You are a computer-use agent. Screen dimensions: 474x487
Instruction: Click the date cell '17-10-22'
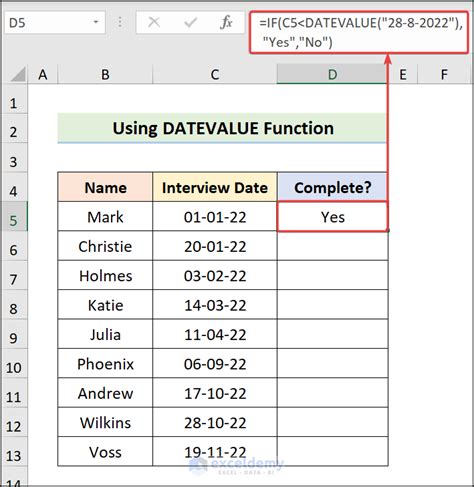coord(215,393)
